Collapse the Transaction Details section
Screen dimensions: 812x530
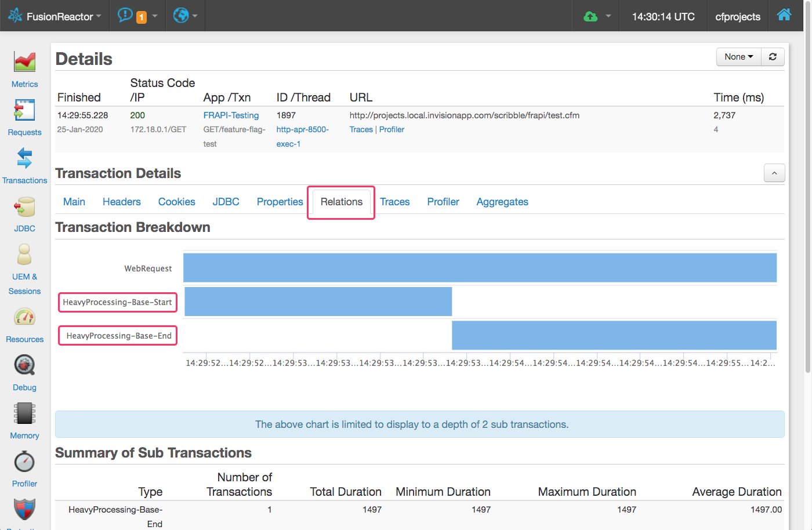point(774,173)
